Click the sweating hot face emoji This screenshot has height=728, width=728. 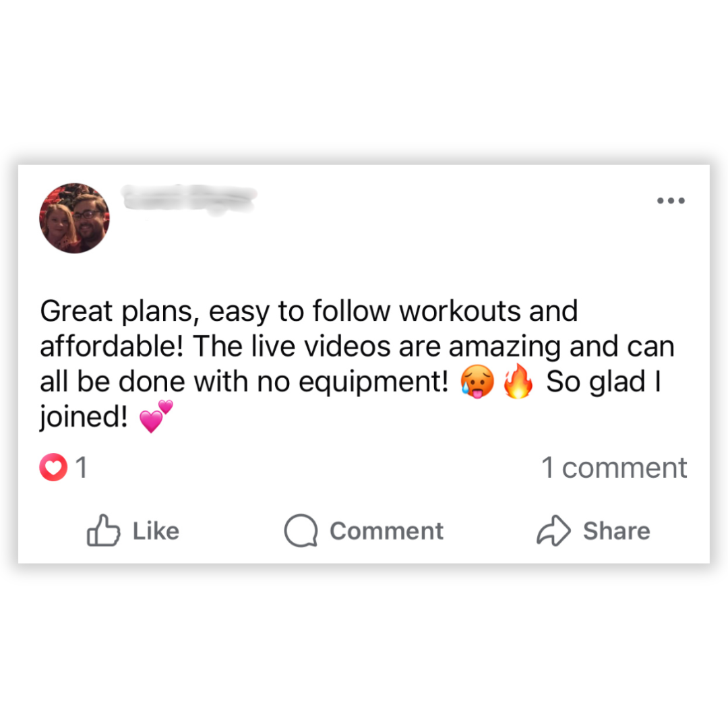click(477, 382)
